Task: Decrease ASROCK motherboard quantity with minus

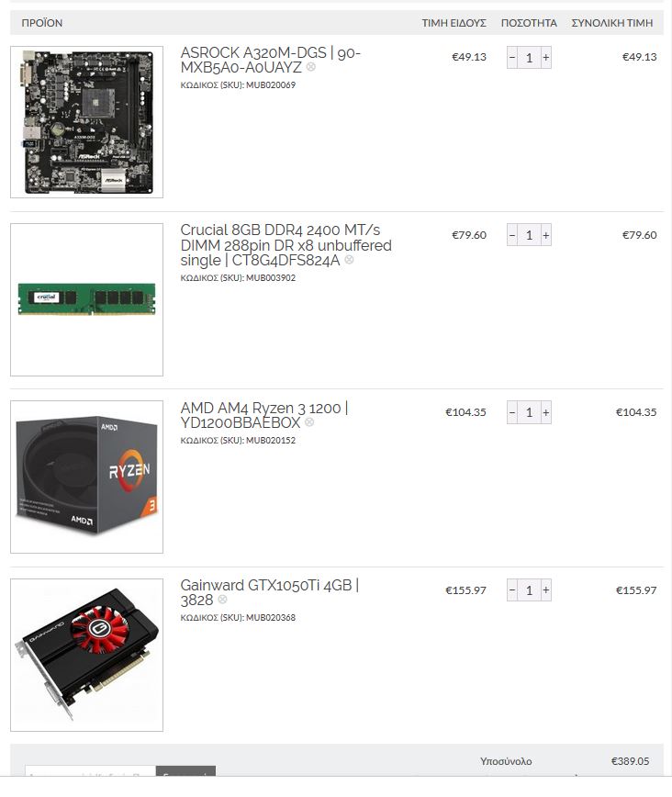Action: tap(512, 58)
